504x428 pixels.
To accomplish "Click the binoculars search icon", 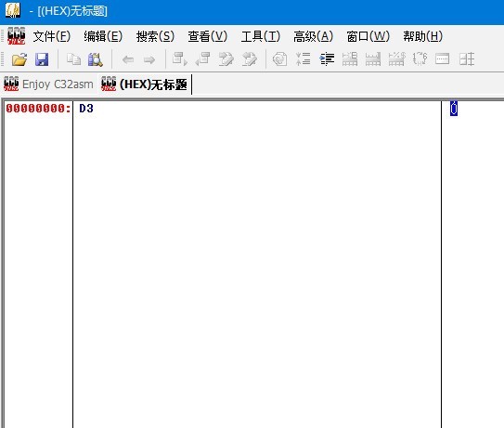I will click(96, 59).
